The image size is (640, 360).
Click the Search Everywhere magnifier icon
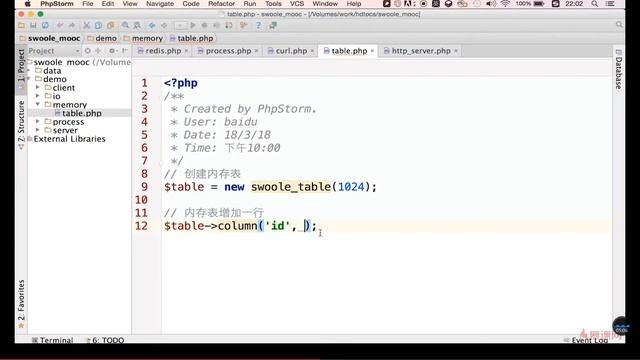click(619, 25)
